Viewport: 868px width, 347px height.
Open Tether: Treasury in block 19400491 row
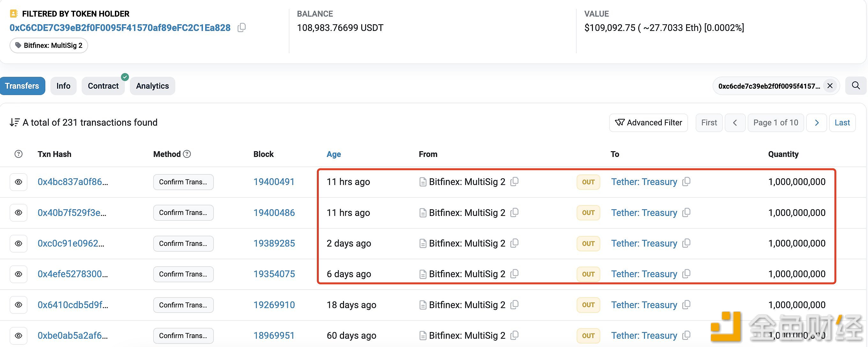(x=644, y=182)
